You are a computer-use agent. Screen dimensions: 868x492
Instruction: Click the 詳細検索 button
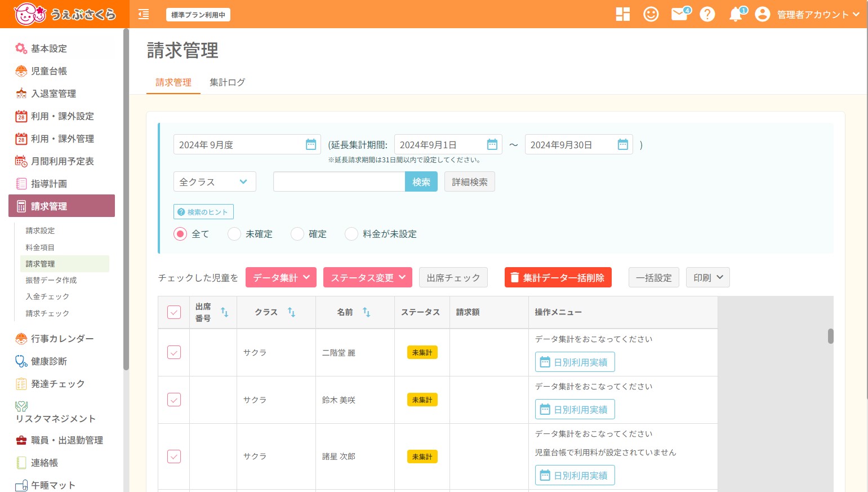tap(470, 181)
